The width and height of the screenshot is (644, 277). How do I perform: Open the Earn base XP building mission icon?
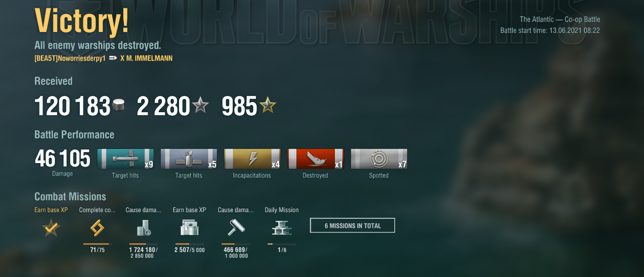tap(189, 228)
